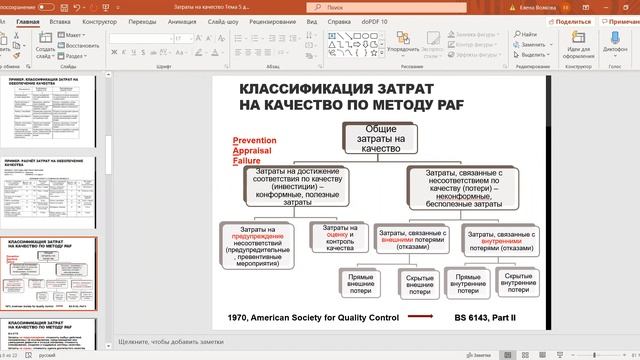Image resolution: width=640 pixels, height=360 pixels.
Task: Center text in paragraph group
Action: (x=248, y=52)
